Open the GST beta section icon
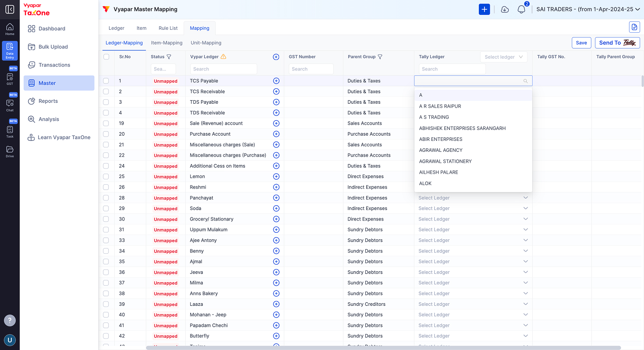The width and height of the screenshot is (644, 350). coord(10,79)
